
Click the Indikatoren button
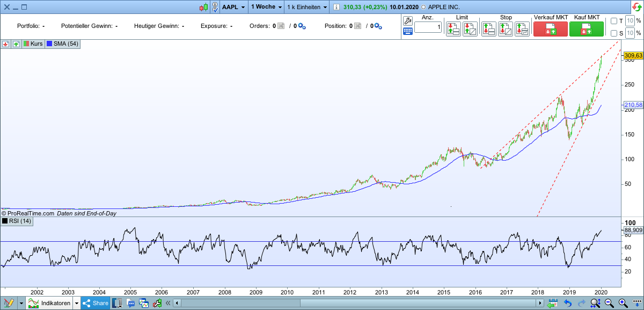point(49,303)
